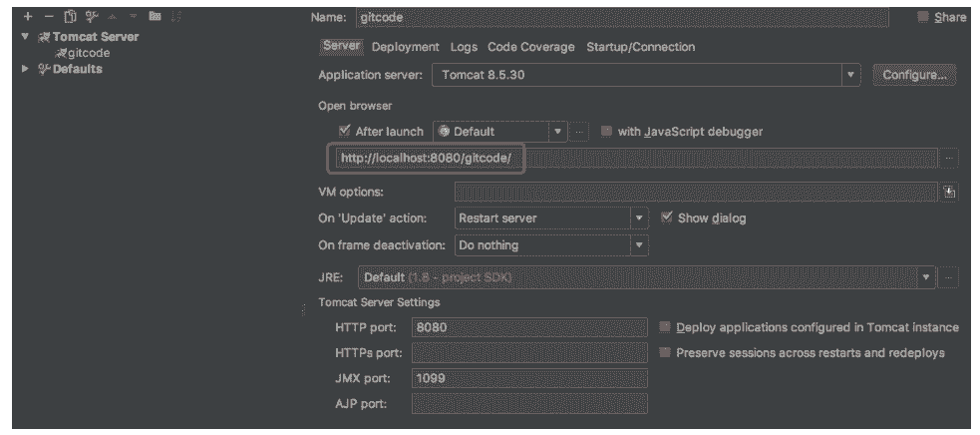
Task: Click the sort configurations icon
Action: point(176,18)
